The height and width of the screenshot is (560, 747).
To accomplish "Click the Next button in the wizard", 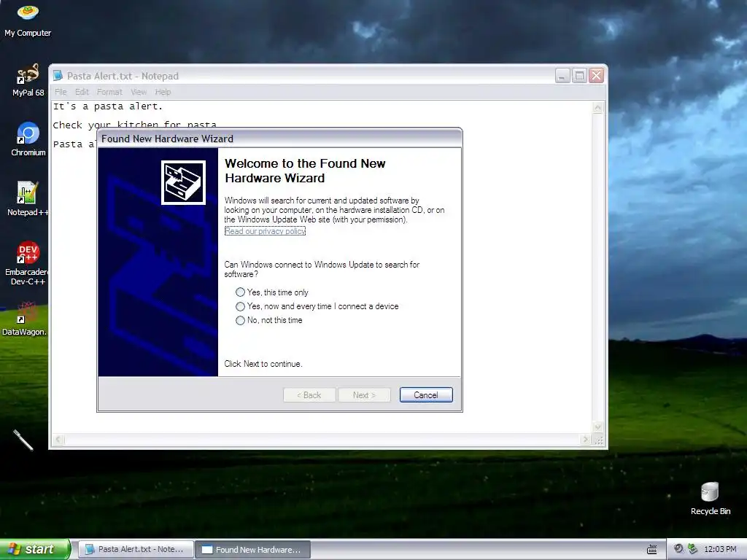I will point(364,394).
